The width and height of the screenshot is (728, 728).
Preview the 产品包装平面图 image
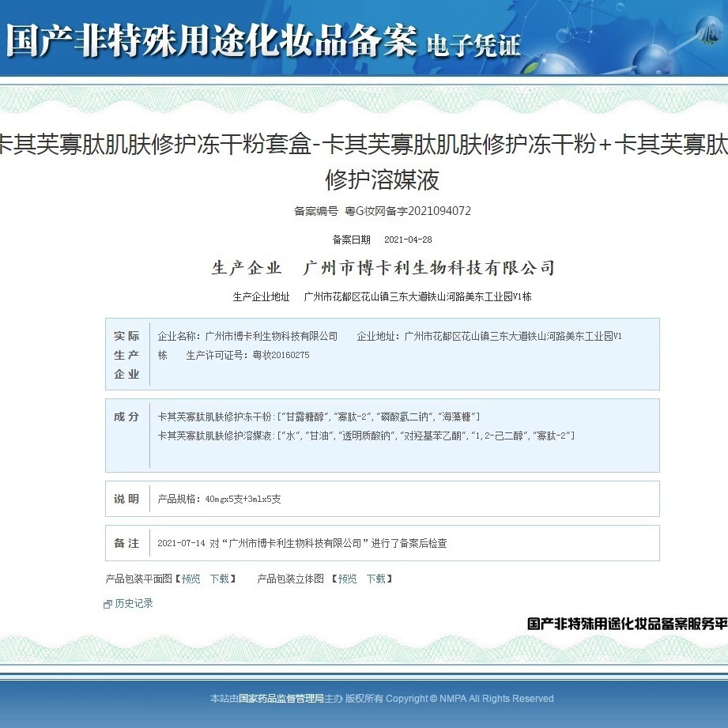point(190,579)
